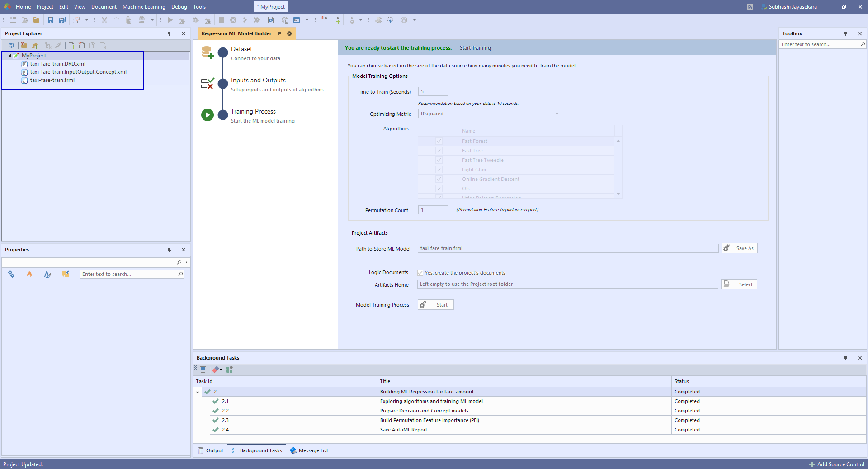
Task: Click the Cut scissors icon
Action: [104, 20]
